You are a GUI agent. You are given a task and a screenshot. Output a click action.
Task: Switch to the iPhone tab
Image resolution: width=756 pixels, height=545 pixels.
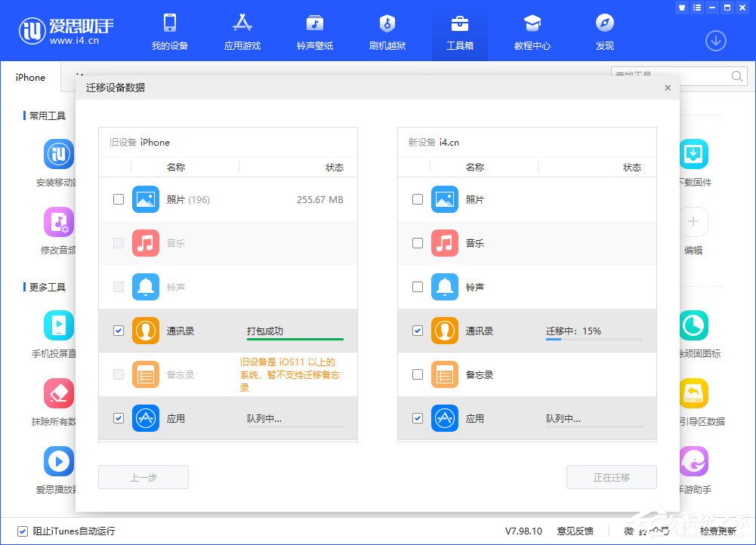30,77
